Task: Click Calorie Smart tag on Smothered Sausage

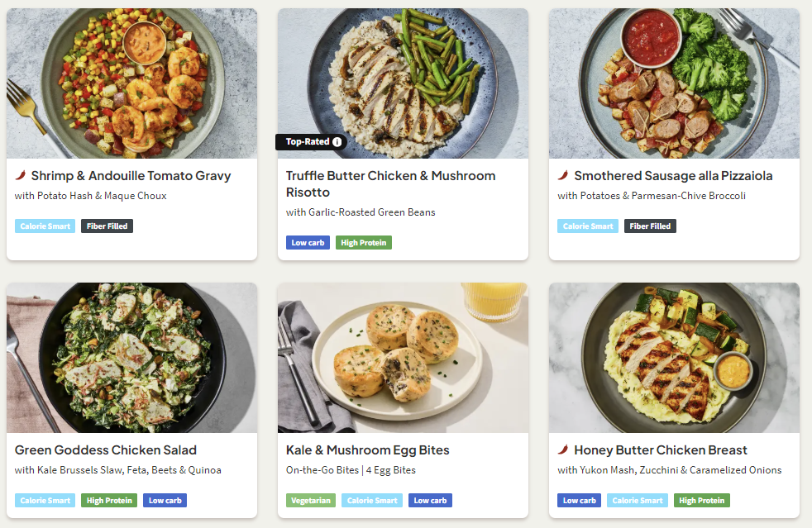Action: tap(587, 226)
